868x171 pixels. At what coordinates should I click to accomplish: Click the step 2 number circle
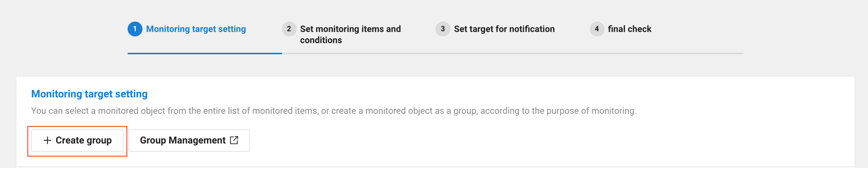(289, 29)
